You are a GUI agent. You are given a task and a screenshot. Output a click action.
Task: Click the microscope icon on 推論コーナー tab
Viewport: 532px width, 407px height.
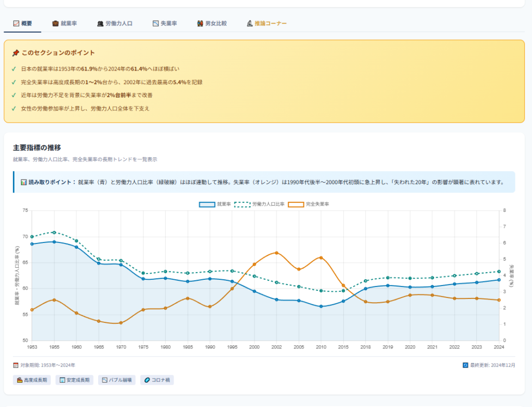[249, 23]
